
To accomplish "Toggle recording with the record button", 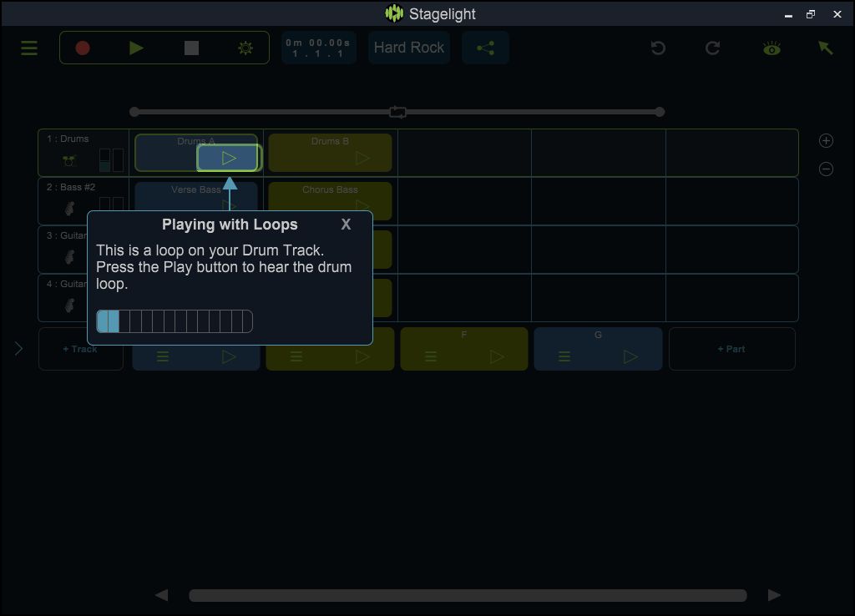I will 83,48.
